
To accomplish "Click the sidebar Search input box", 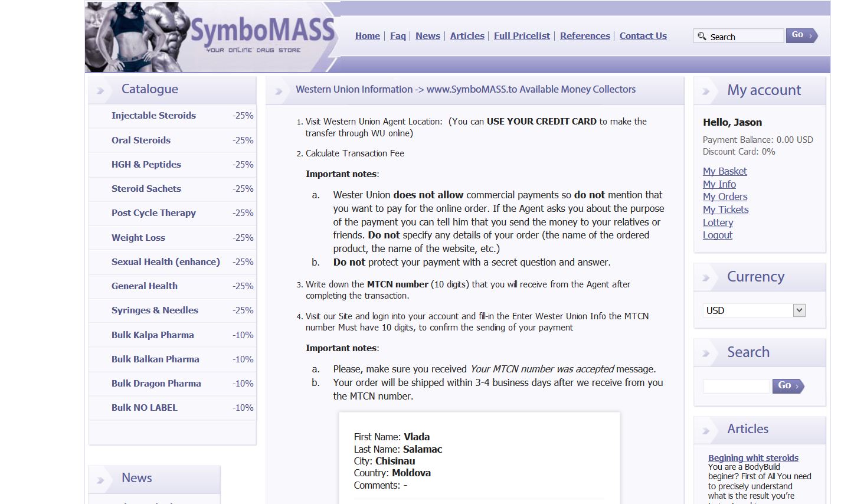I will (x=737, y=386).
